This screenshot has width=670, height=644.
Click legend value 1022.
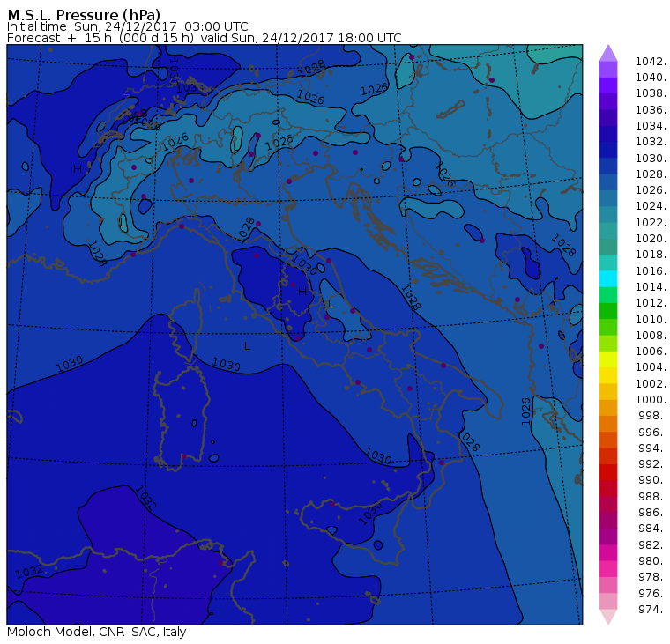click(x=651, y=223)
